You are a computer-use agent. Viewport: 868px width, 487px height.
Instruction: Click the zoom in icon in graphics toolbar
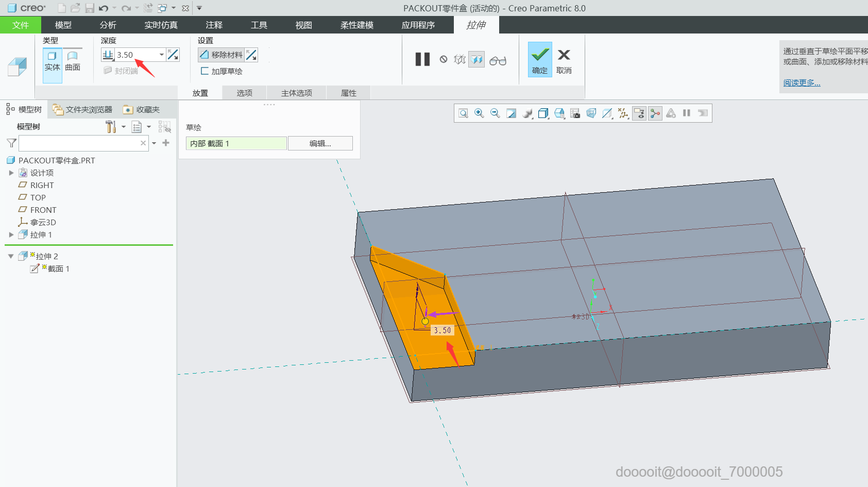click(479, 113)
